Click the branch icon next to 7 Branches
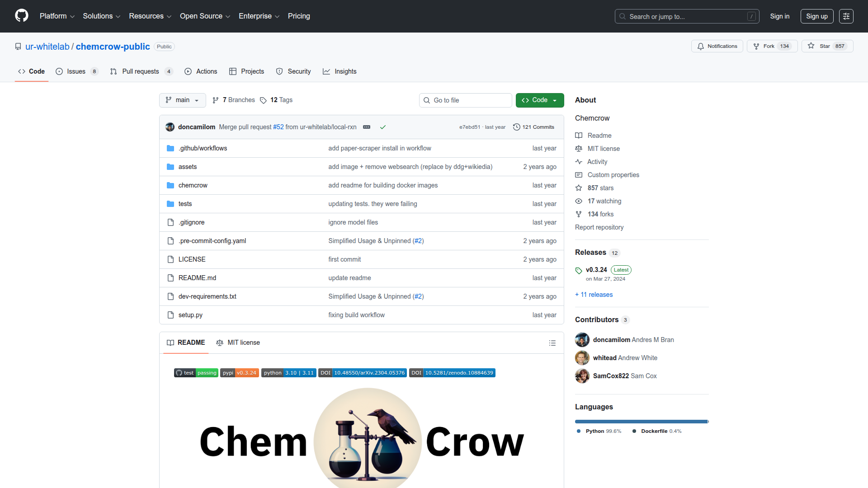This screenshot has height=488, width=868. tap(216, 100)
